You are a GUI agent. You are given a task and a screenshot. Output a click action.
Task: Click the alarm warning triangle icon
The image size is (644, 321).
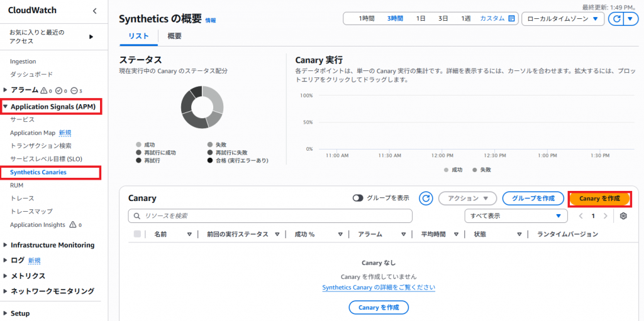(44, 90)
